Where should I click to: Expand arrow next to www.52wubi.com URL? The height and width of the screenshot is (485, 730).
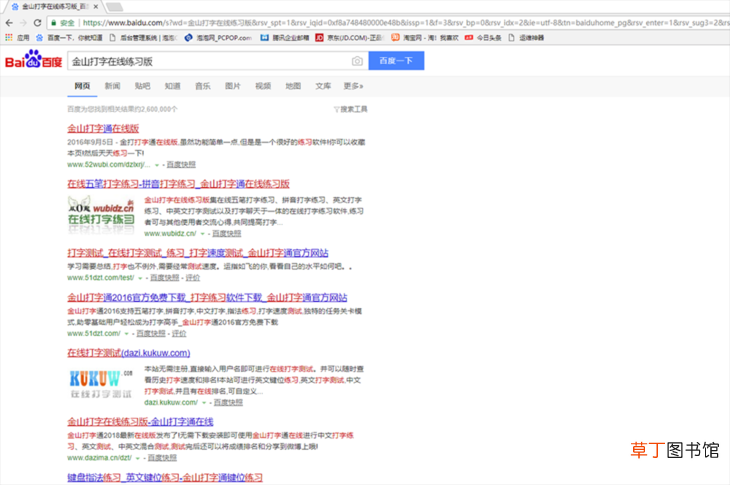point(157,165)
